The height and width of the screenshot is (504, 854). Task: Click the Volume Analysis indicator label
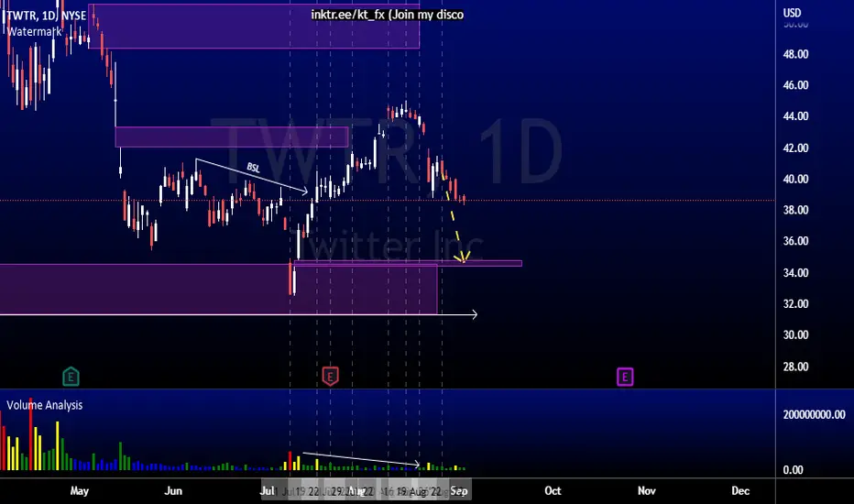click(45, 405)
